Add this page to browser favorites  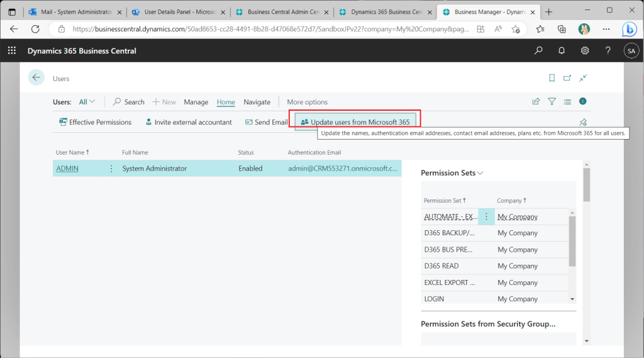tap(516, 29)
